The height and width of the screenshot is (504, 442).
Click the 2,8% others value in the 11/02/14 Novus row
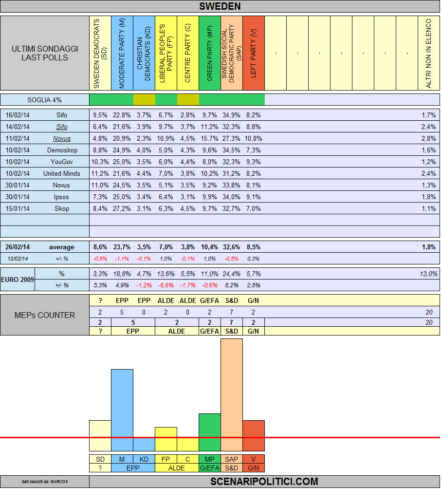429,138
